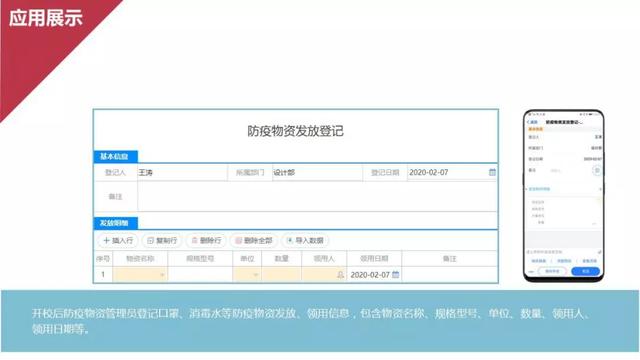Click the 登记人 field showing 王涛
Screen dimensions: 640x360
(x=182, y=173)
